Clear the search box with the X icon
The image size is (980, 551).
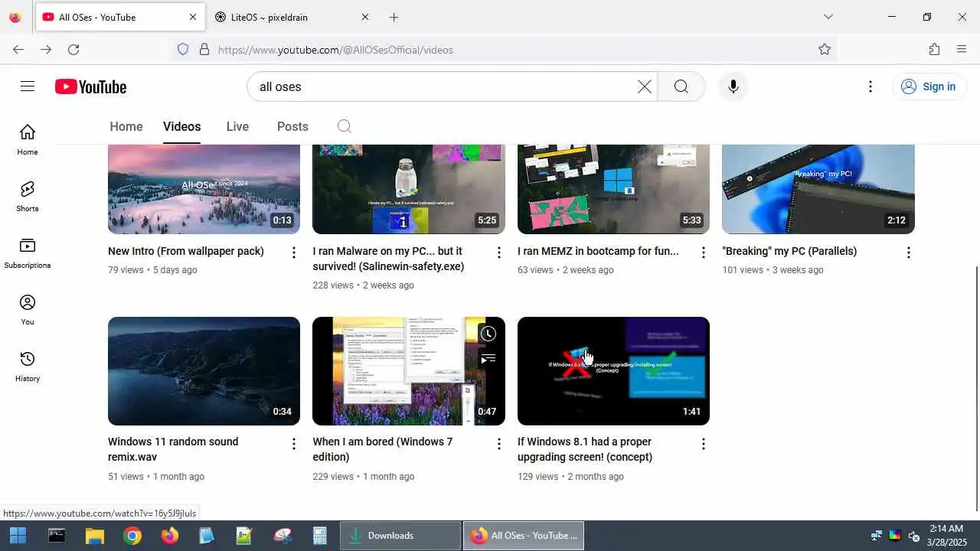pyautogui.click(x=645, y=86)
